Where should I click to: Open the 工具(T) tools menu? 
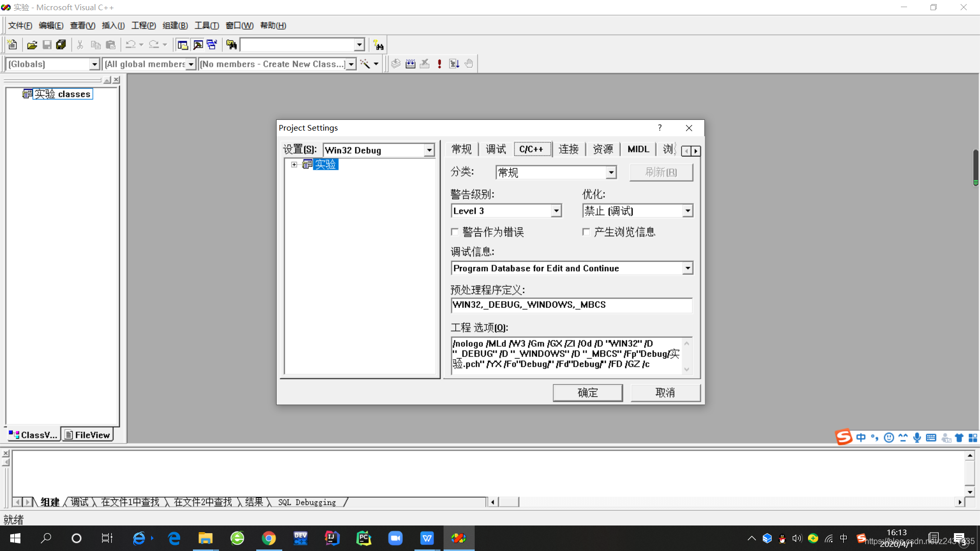tap(207, 26)
